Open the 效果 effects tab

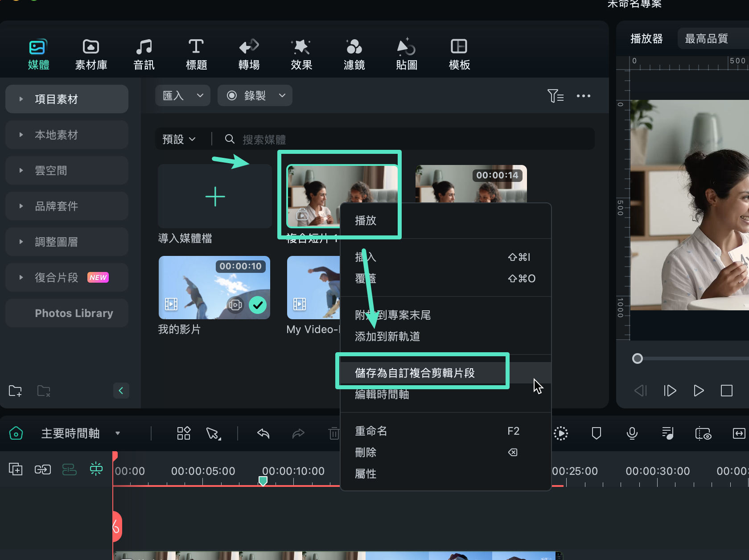pos(301,54)
